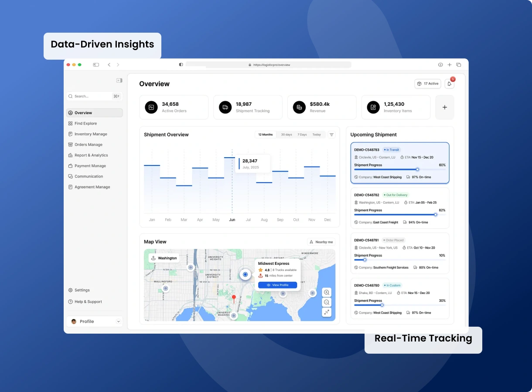
Task: Click the Active Orders chart icon
Action: click(151, 107)
